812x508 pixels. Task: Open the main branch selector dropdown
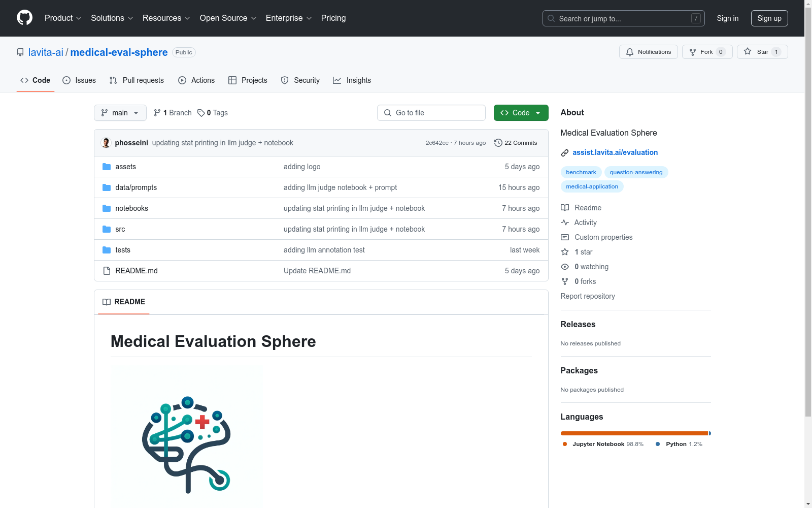120,113
